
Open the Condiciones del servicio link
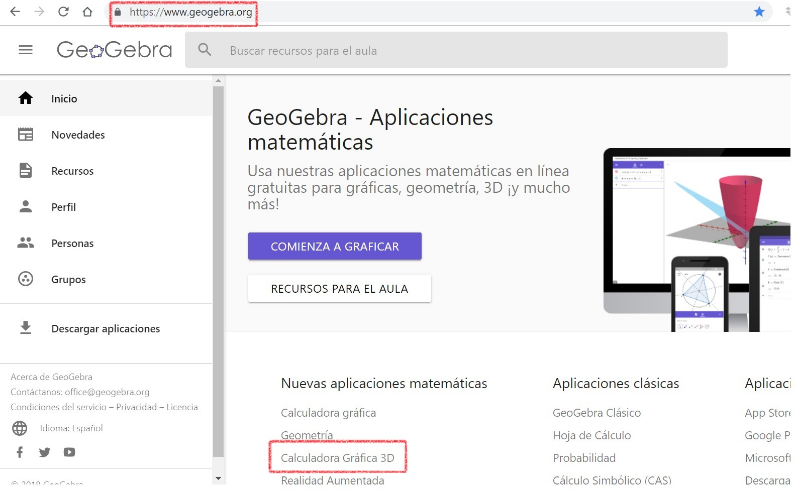click(58, 407)
